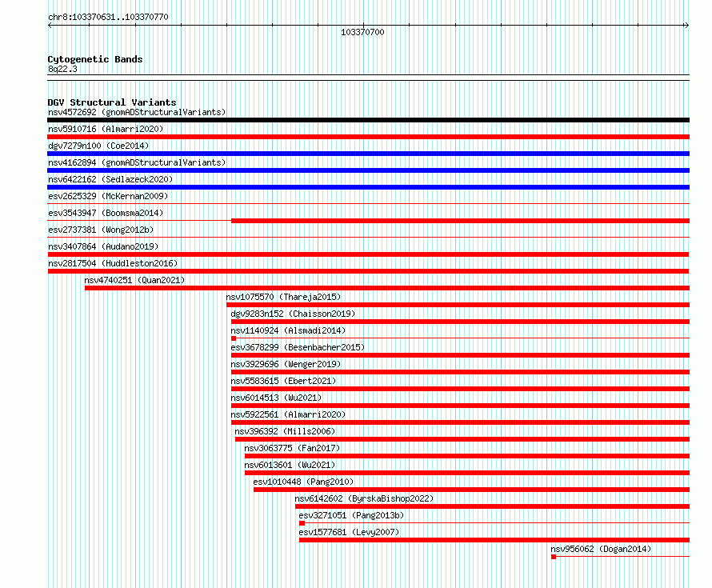Click the small red block of nsv1140924
The height and width of the screenshot is (588, 712).
click(234, 338)
